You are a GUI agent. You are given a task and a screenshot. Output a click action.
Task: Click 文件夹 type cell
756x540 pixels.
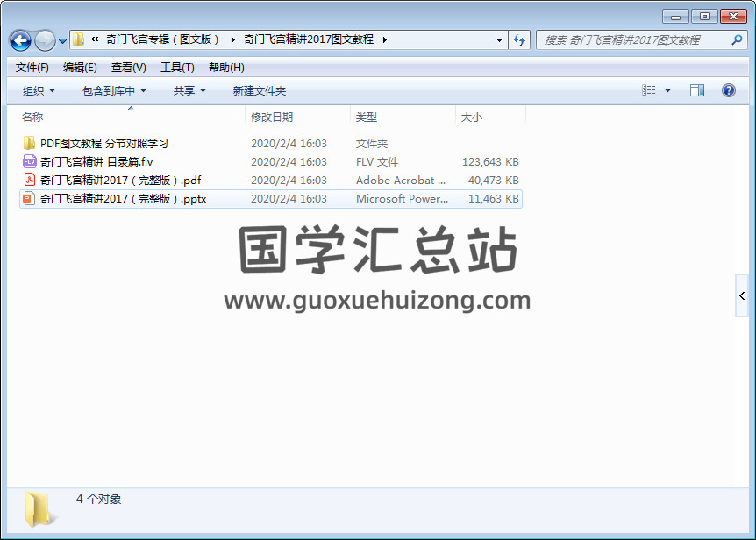pyautogui.click(x=372, y=144)
